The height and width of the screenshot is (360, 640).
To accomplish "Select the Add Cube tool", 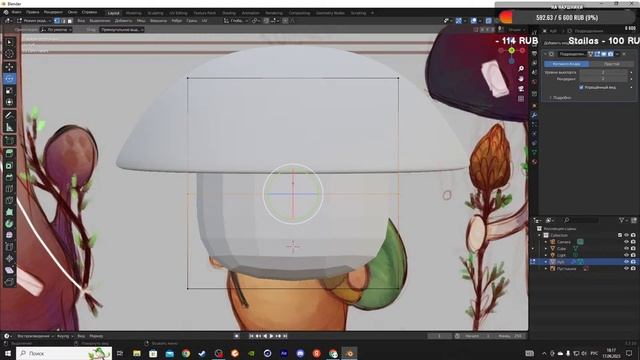I will click(9, 140).
